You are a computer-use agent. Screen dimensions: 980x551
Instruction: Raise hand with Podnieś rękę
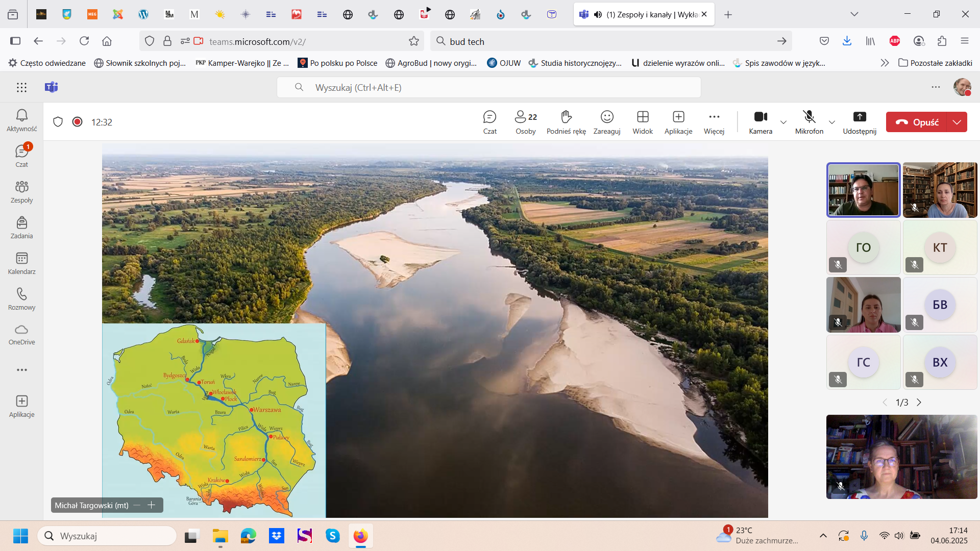566,122
